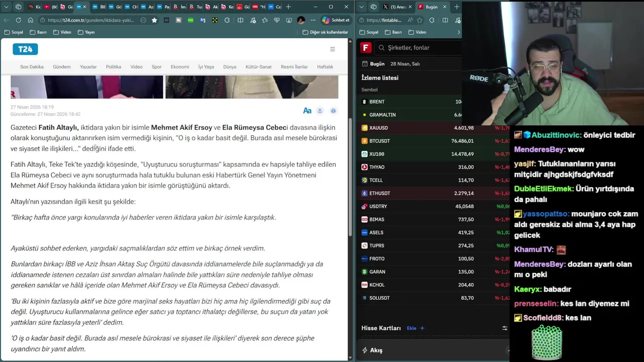This screenshot has height=362, width=644.
Task: Open Sosyal bookmarks folder in left browser
Action: pos(14,32)
